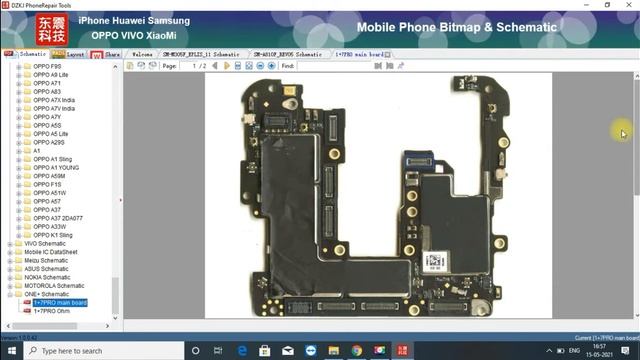This screenshot has width=640, height=360.
Task: Switch to the Schematic panel tab
Action: (x=25, y=54)
